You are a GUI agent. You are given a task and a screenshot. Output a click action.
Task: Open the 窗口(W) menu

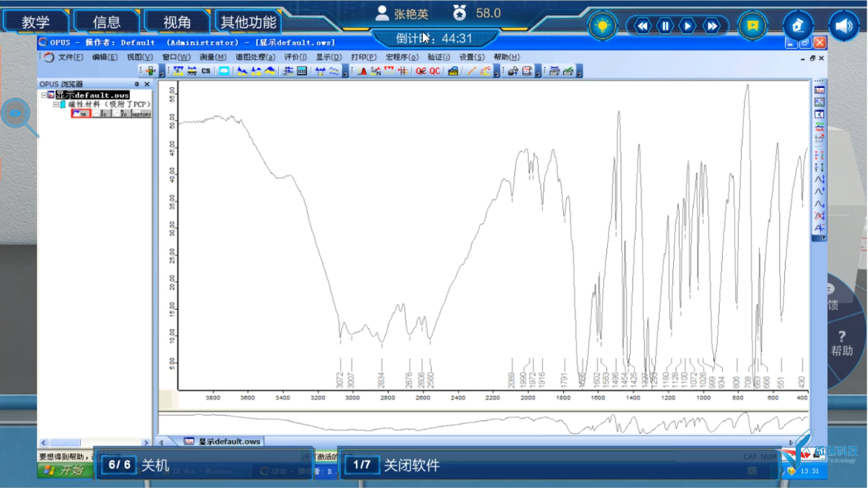[176, 57]
